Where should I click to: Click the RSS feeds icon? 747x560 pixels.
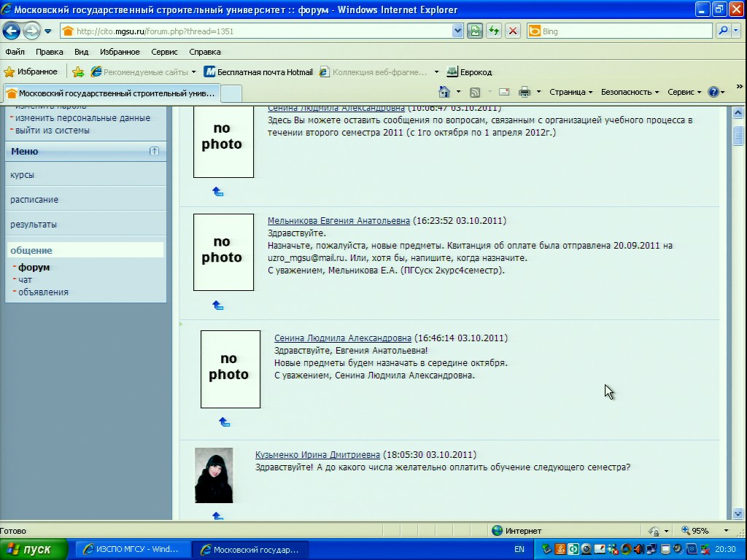[x=474, y=92]
